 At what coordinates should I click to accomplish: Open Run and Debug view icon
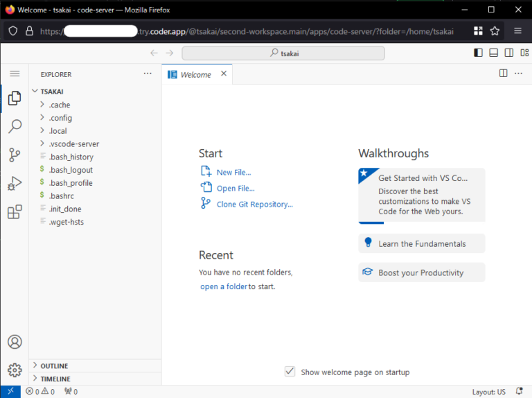[x=15, y=184]
